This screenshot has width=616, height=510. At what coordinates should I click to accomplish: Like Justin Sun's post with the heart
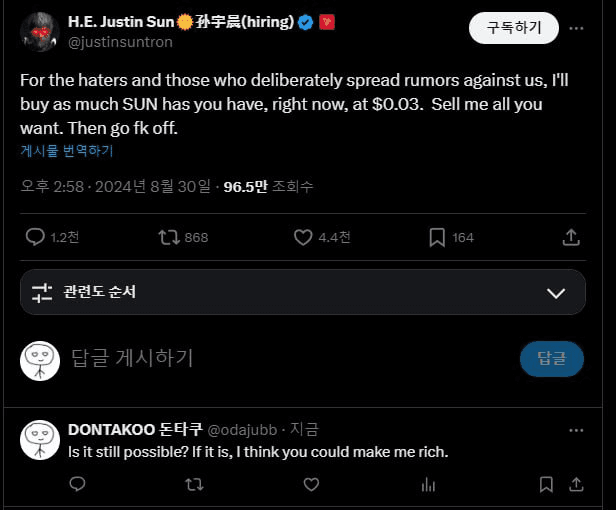click(304, 237)
